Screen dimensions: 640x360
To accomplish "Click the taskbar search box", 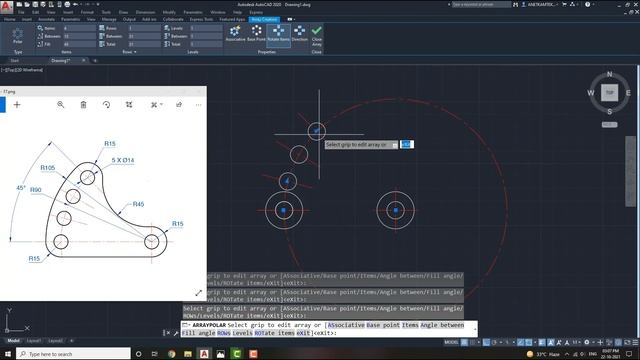I will [x=73, y=354].
